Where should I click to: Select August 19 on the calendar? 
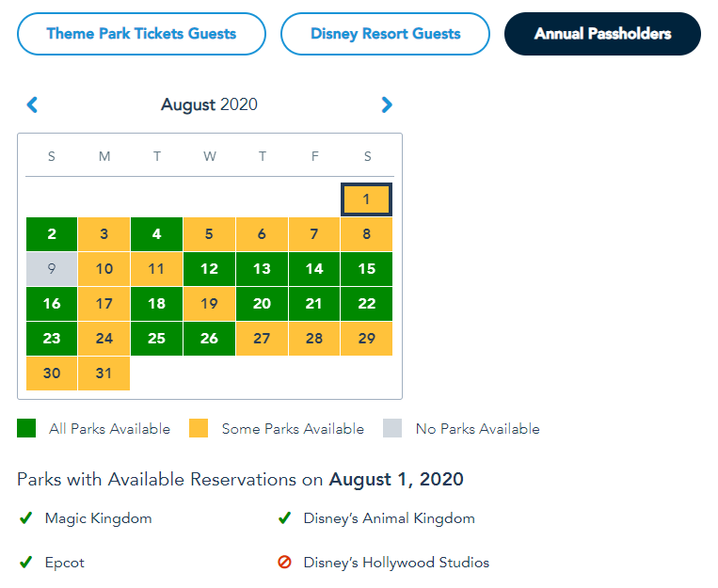click(209, 304)
